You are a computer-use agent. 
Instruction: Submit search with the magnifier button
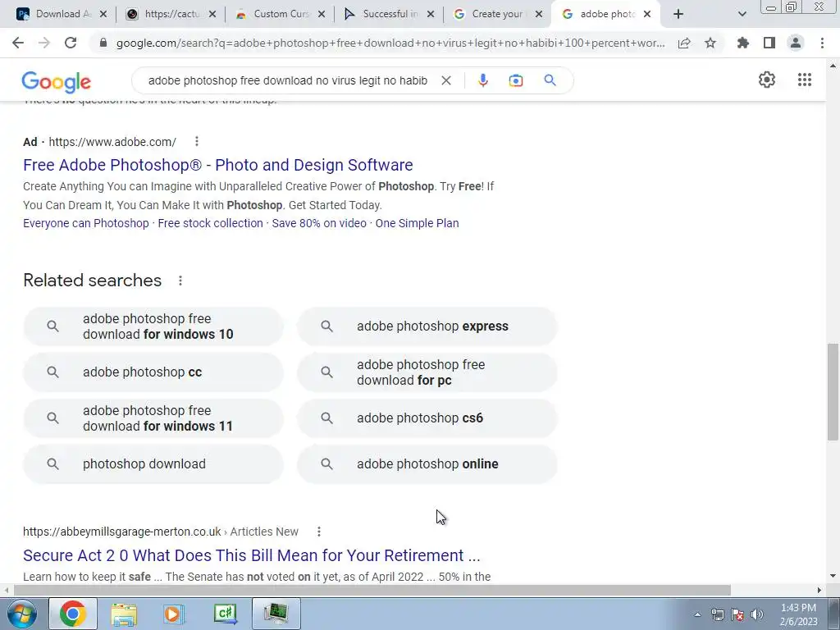(550, 80)
